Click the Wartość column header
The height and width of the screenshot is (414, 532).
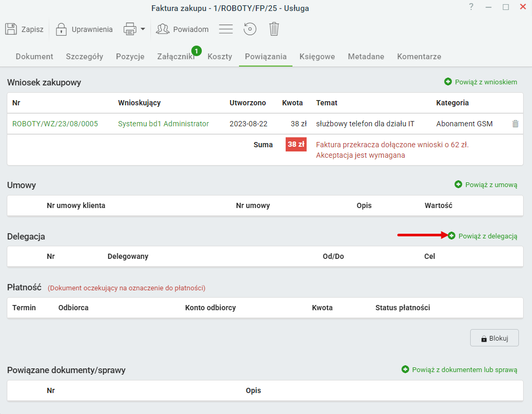(x=438, y=205)
